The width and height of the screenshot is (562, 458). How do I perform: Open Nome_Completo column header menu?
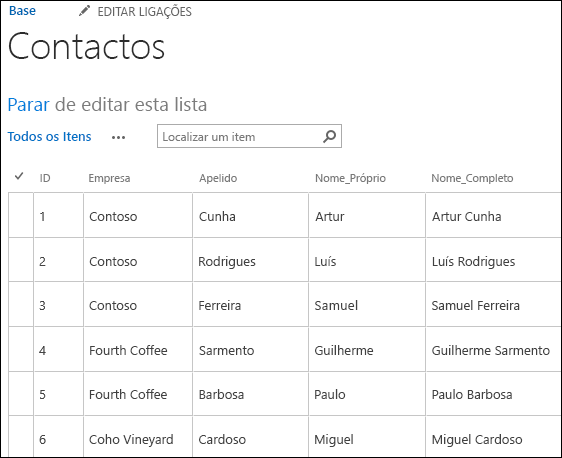pos(472,178)
